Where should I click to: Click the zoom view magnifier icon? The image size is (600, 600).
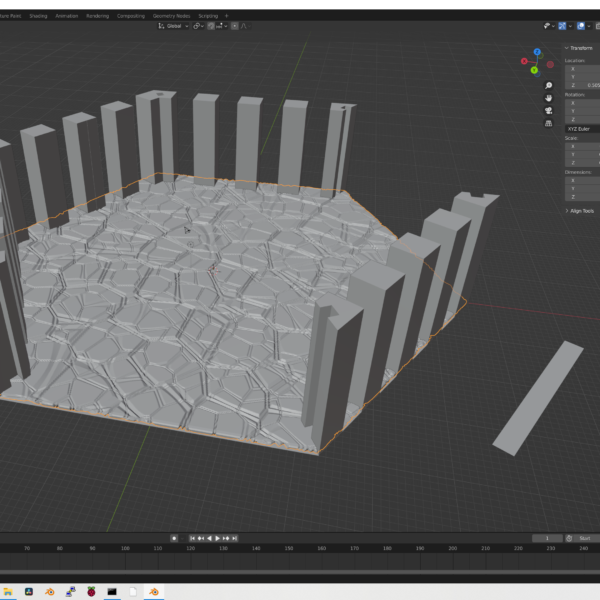[548, 85]
